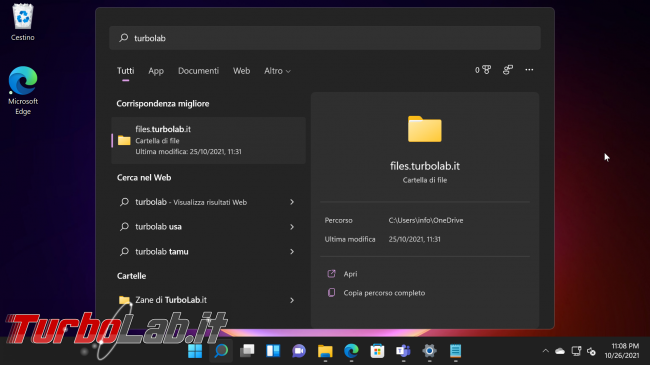Click the volume tray icon
Screen dimensions: 650x365
click(592, 351)
